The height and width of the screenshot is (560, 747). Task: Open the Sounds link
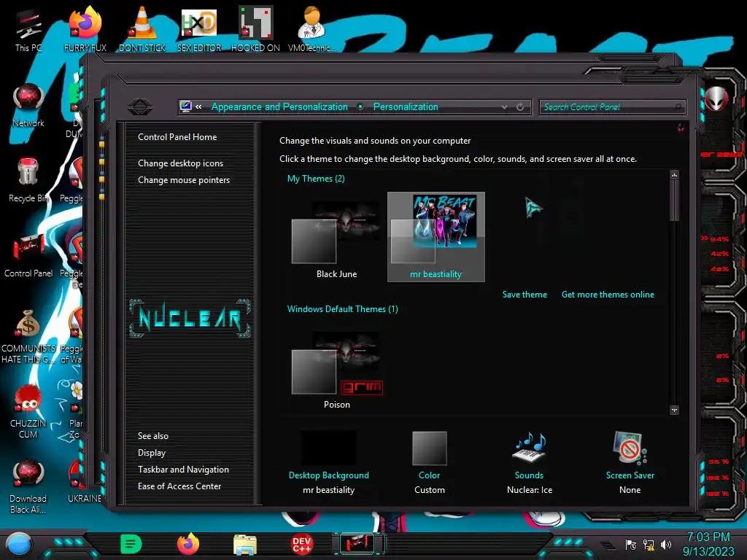(529, 475)
